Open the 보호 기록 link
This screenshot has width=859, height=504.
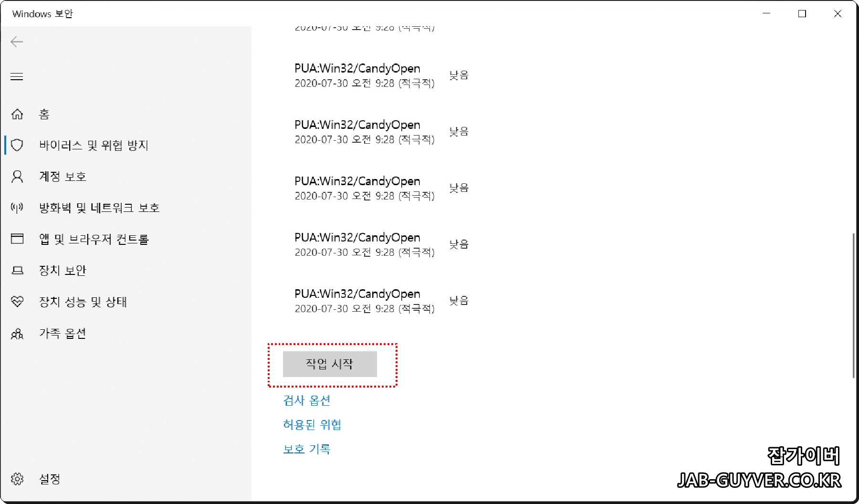pyautogui.click(x=307, y=449)
